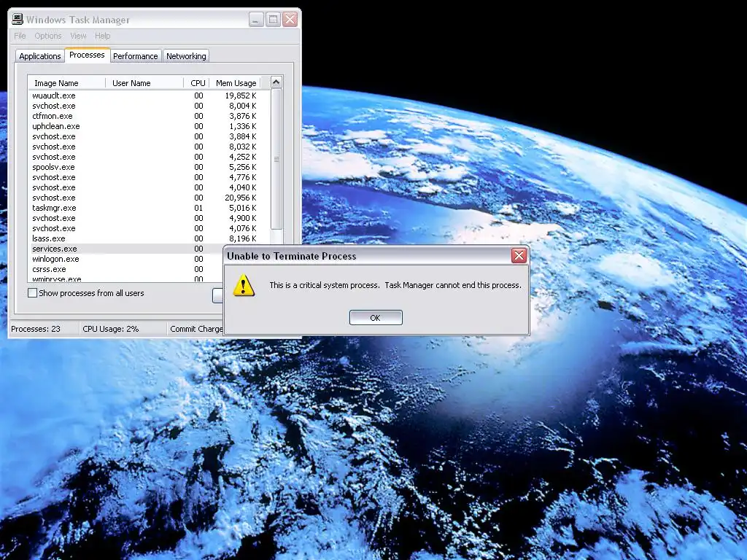Click the warning icon in the dialog
Screen dimensions: 747x560
click(x=244, y=285)
